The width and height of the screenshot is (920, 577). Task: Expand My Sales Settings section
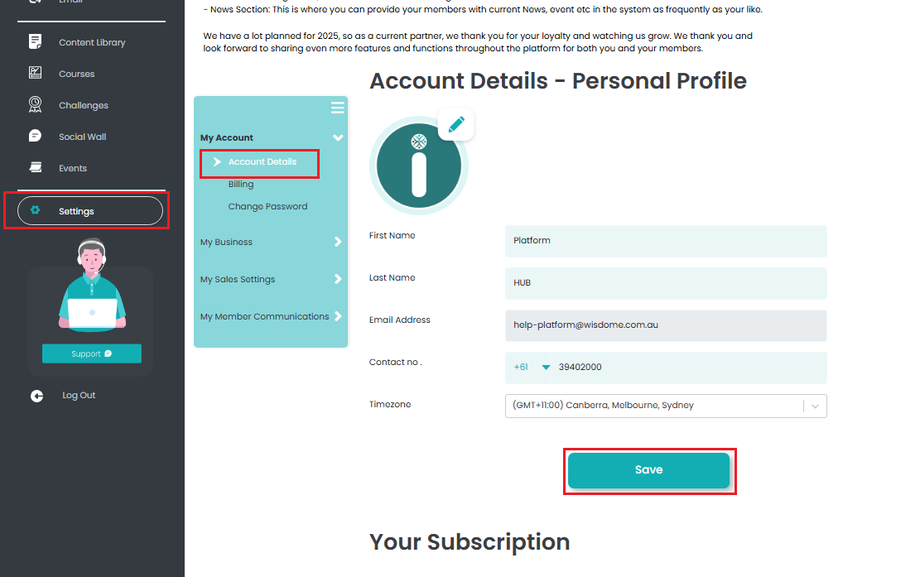pos(338,279)
